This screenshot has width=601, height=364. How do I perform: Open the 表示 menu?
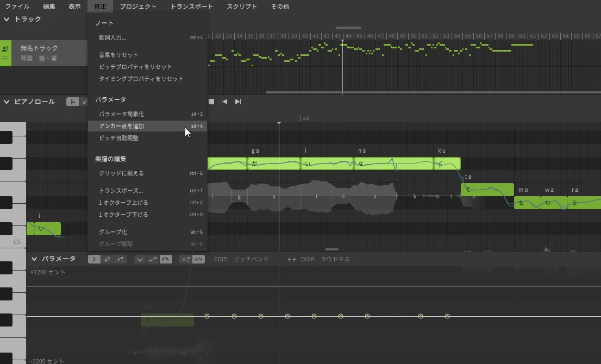[x=75, y=7]
